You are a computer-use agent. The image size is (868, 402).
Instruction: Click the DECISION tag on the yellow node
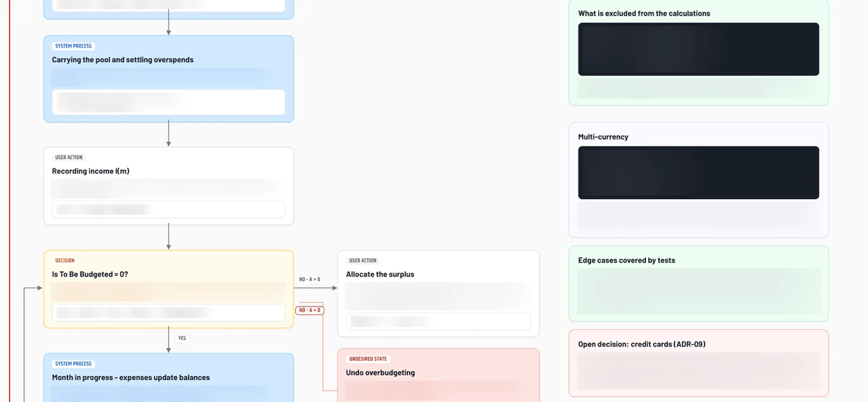tap(65, 261)
